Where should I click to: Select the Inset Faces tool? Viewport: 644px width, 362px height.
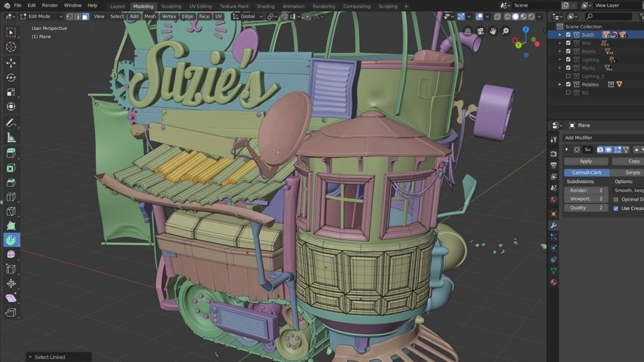click(x=11, y=168)
